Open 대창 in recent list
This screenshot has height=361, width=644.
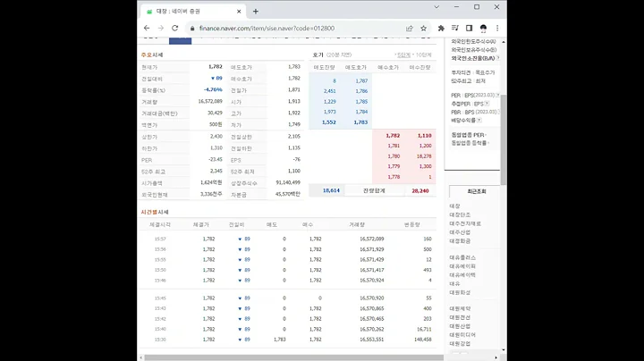pos(454,206)
